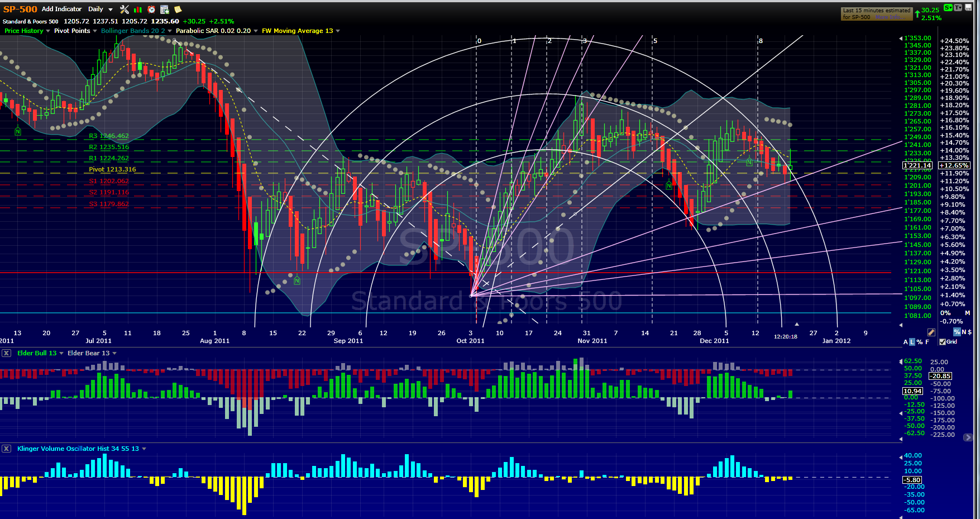The image size is (980, 519).
Task: Select the L logarithmic scale mode
Action: [912, 342]
